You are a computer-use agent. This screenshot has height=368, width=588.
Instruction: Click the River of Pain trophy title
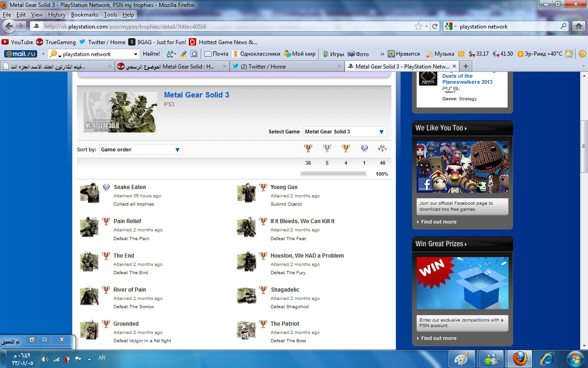(130, 290)
